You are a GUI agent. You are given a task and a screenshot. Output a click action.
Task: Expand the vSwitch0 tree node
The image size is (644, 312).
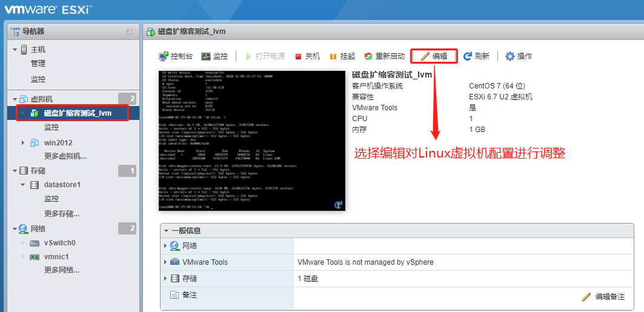click(x=24, y=242)
